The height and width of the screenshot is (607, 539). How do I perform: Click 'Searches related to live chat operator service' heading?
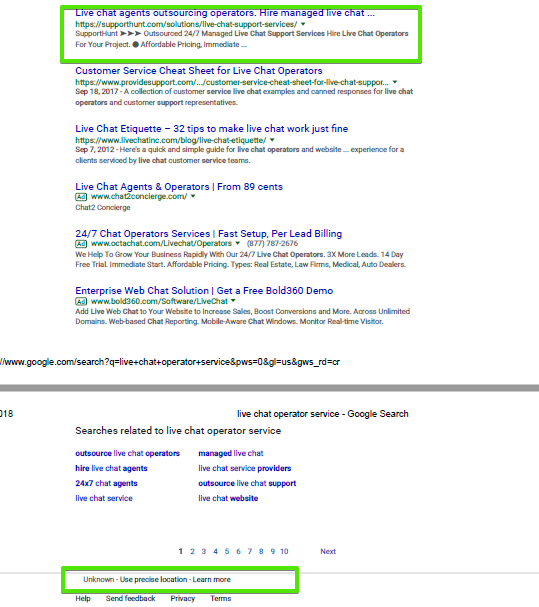[x=178, y=431]
